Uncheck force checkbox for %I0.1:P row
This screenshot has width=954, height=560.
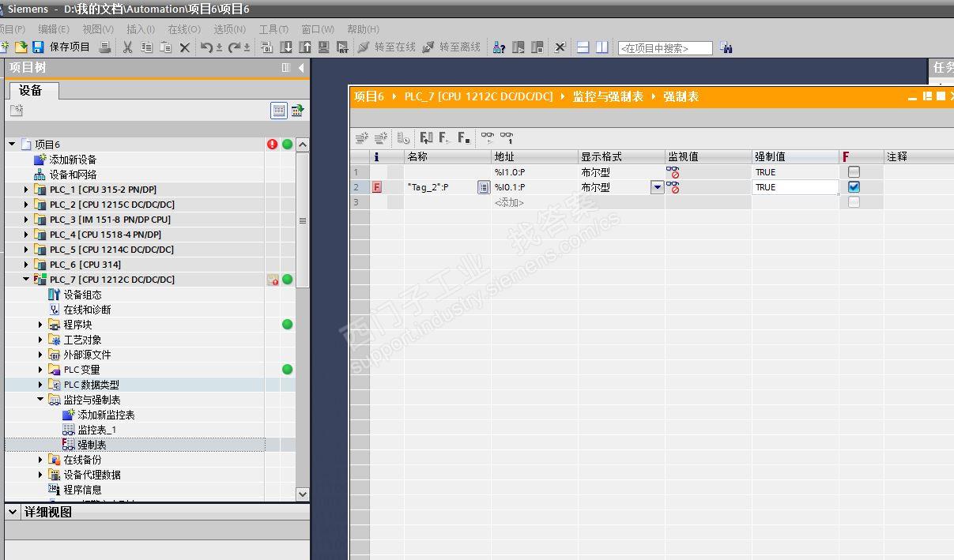click(854, 187)
